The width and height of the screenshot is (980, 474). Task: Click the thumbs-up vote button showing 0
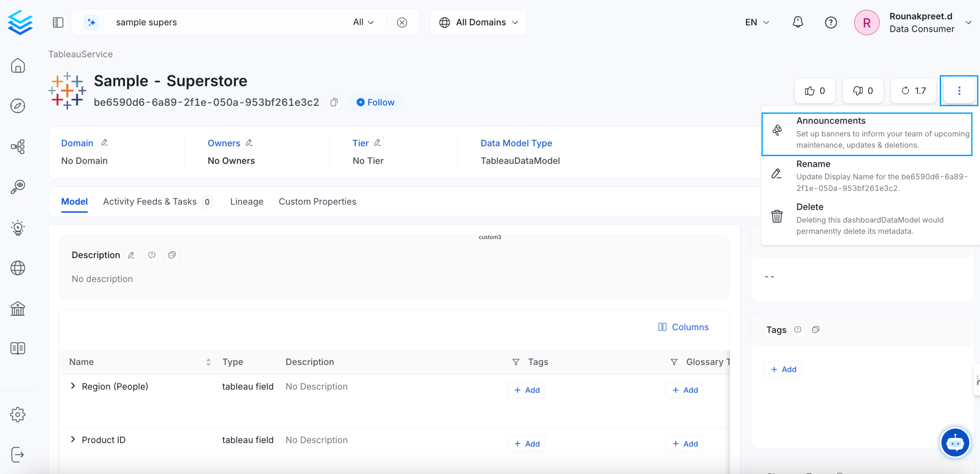(815, 91)
